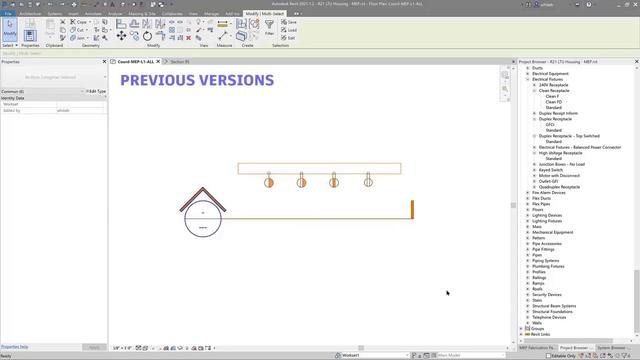The image size is (640, 360).
Task: Open the Properties help link
Action: click(x=15, y=347)
